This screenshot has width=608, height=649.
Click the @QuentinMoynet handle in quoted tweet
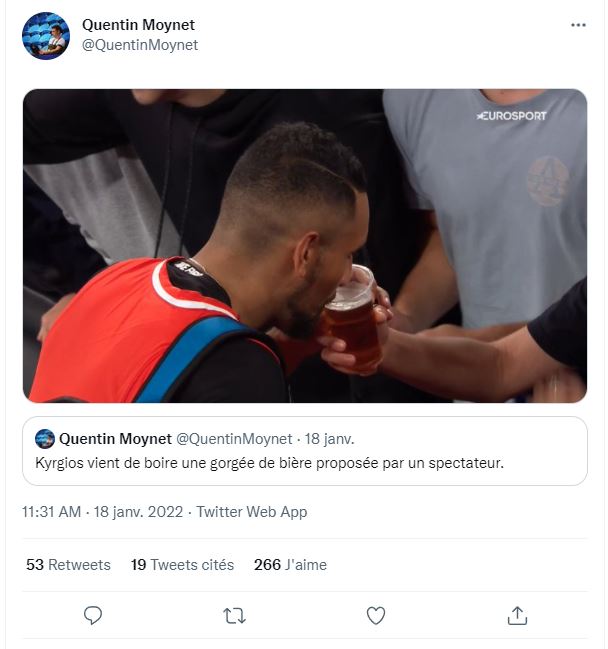(x=234, y=439)
